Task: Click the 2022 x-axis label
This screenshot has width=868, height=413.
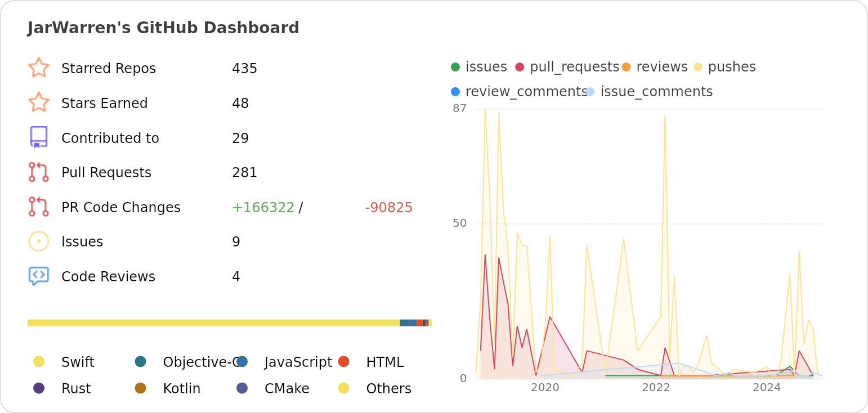Action: tap(656, 387)
